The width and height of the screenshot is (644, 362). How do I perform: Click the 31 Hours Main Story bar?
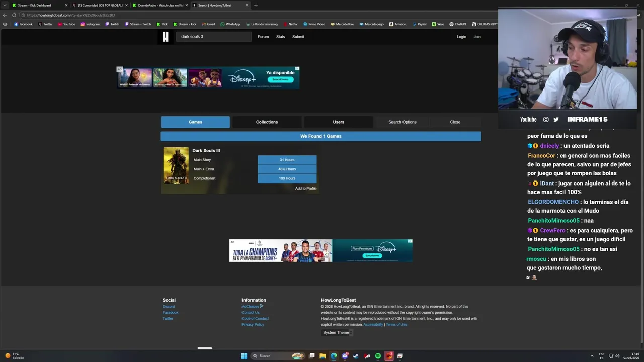tap(287, 160)
